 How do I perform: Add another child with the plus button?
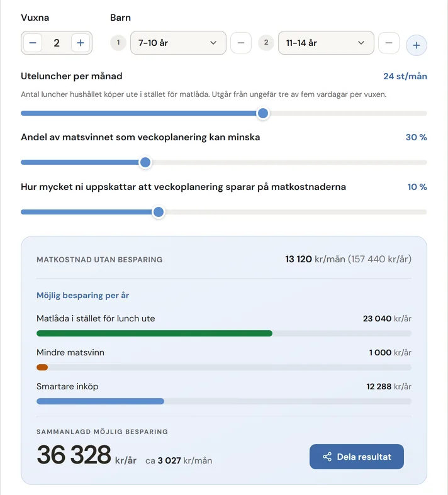(x=417, y=45)
